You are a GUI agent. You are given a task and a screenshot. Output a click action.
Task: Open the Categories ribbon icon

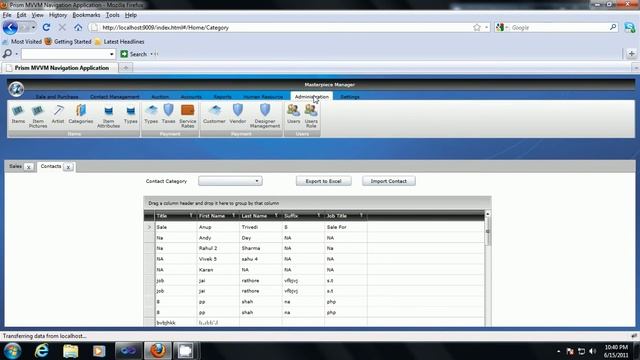pos(81,114)
